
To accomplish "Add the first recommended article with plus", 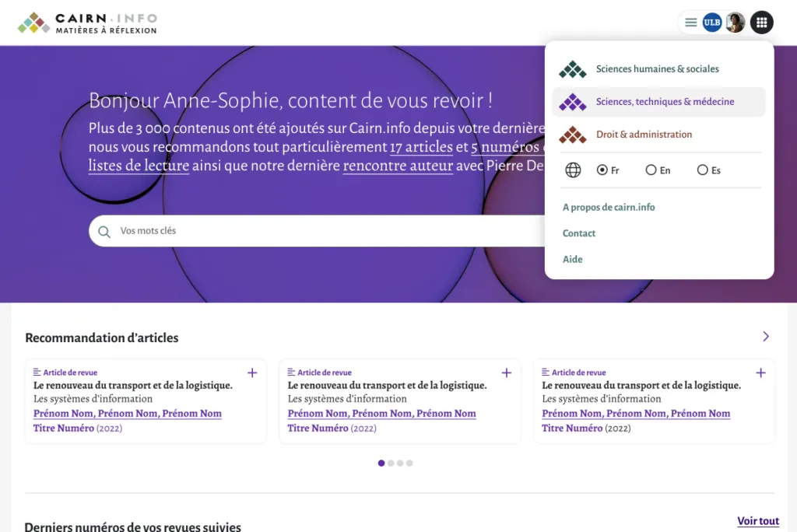I will [252, 373].
